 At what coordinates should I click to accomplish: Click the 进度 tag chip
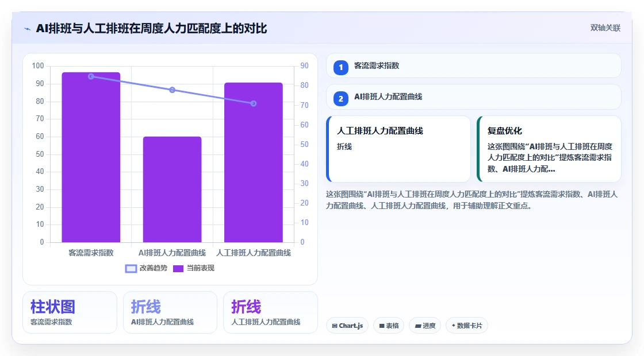coord(425,326)
